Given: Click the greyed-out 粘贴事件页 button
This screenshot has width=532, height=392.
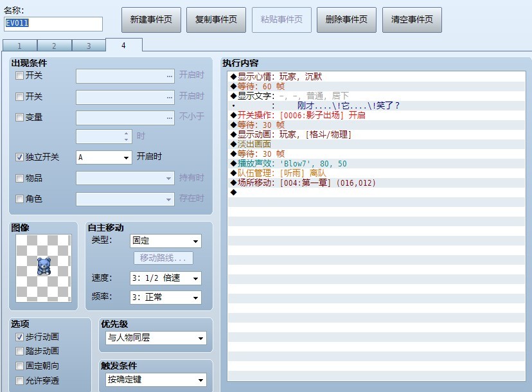Looking at the screenshot, I should point(281,20).
